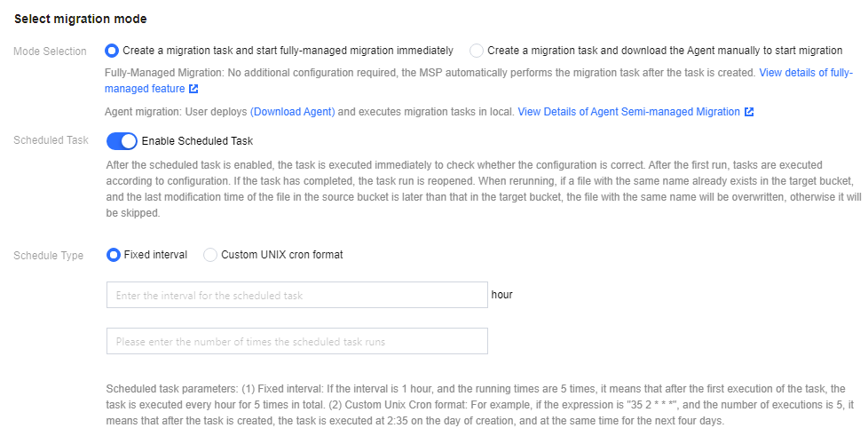868x436 pixels.
Task: Click the 'Schedule Type' field label
Action: 49,256
